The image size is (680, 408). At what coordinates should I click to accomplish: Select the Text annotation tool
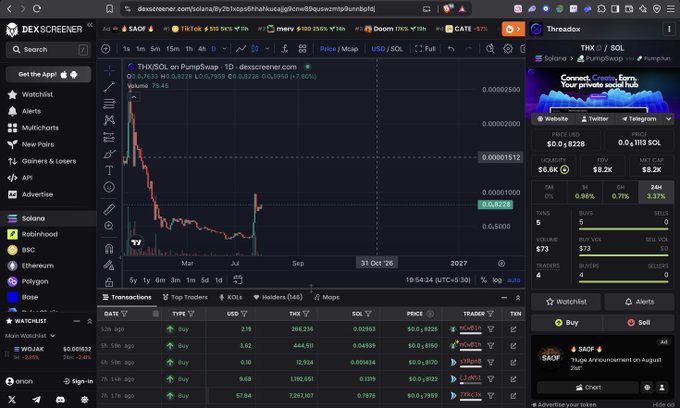[109, 170]
